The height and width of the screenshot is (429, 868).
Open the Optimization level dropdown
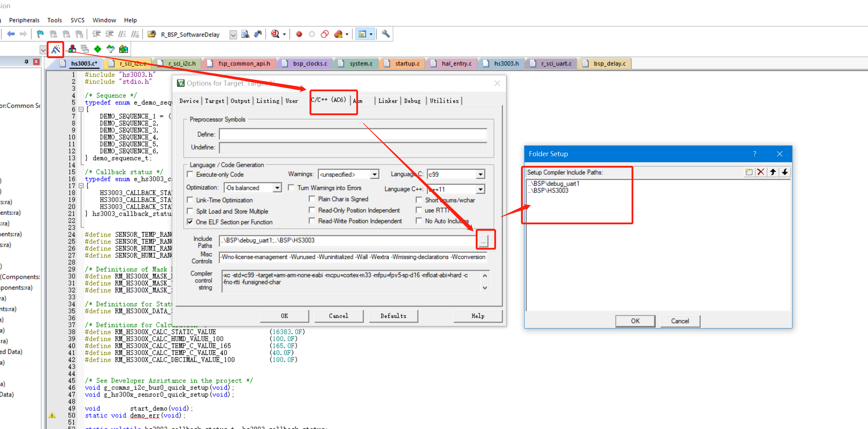point(277,188)
